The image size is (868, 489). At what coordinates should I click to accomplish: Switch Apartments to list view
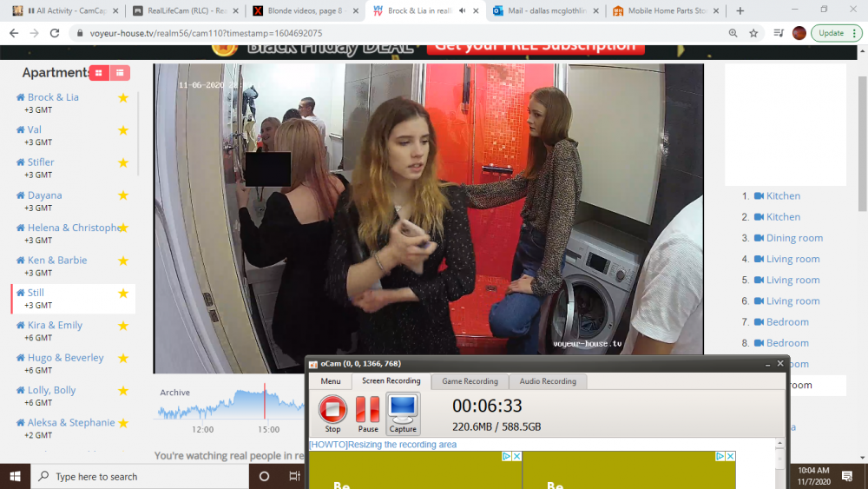tap(120, 73)
